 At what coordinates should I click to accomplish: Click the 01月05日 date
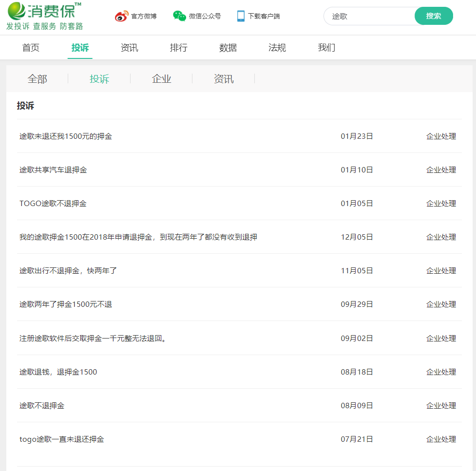click(x=357, y=203)
